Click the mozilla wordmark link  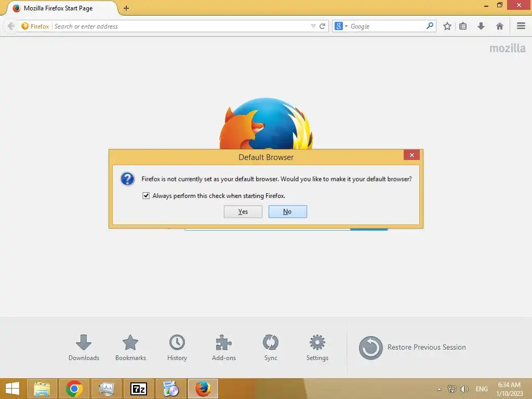507,48
